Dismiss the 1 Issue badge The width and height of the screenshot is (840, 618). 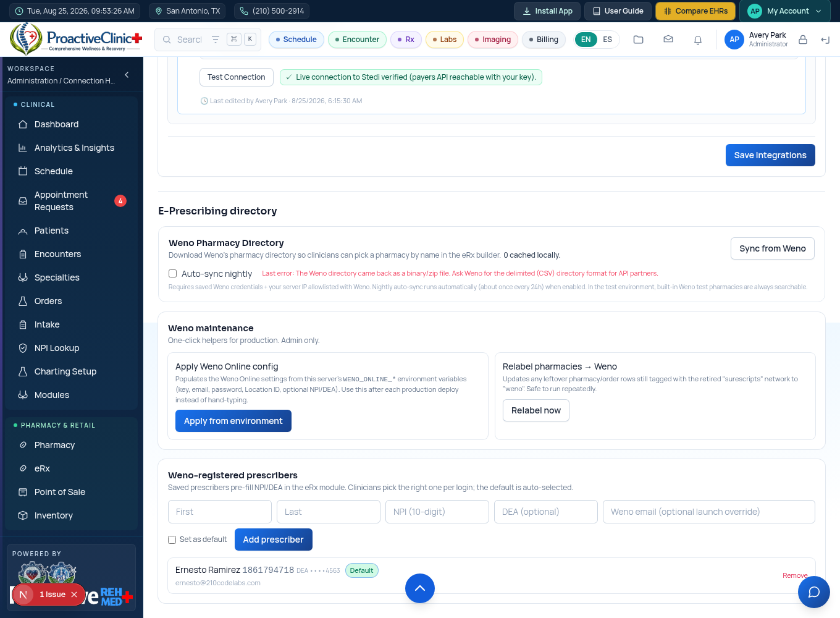[x=74, y=595]
